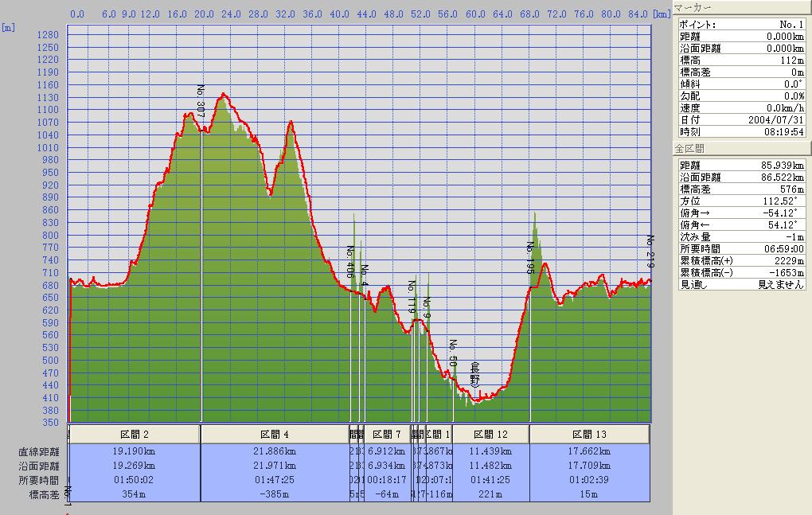Select the 区間 7 section header
The width and height of the screenshot is (812, 515).
pyautogui.click(x=386, y=435)
